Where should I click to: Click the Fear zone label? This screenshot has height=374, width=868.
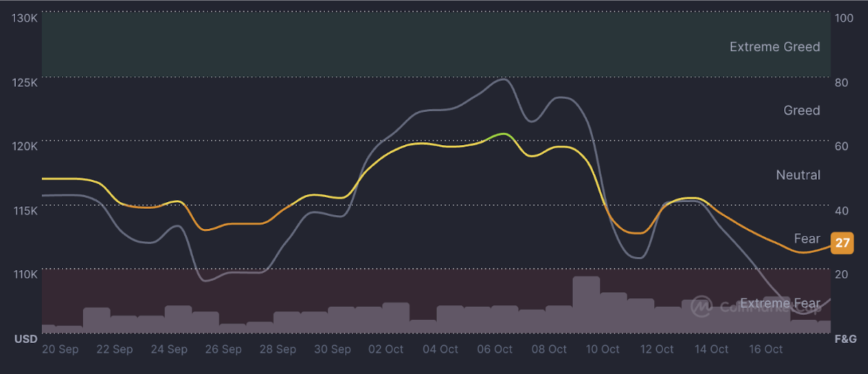point(807,238)
